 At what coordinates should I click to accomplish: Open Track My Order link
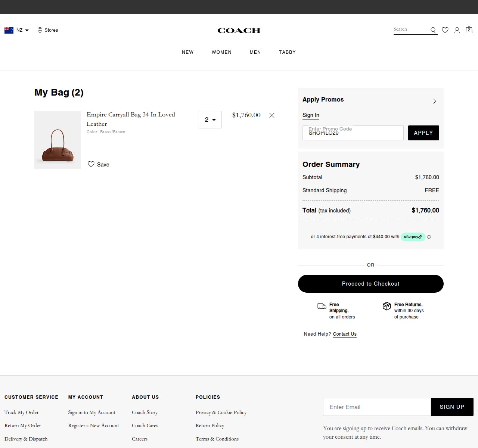tap(22, 413)
